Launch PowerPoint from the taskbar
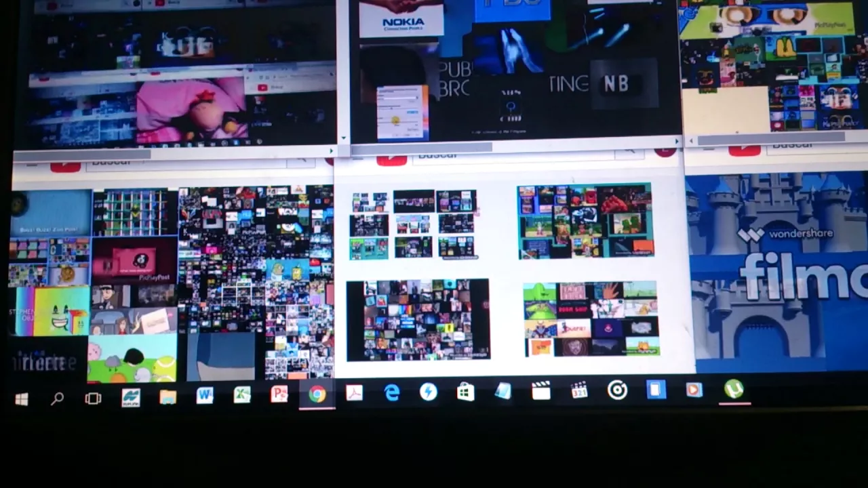This screenshot has width=868, height=488. tap(279, 394)
